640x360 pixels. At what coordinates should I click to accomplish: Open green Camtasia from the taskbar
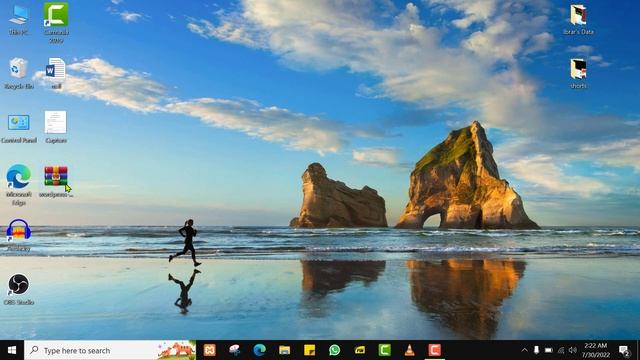coord(384,350)
